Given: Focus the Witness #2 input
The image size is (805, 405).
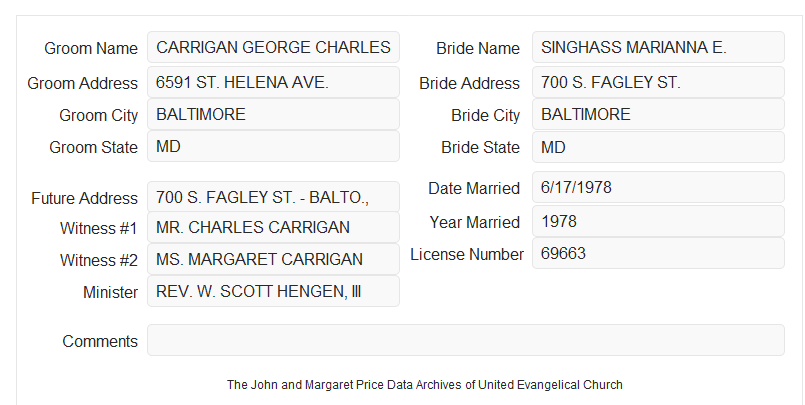Looking at the screenshot, I should pos(273,259).
